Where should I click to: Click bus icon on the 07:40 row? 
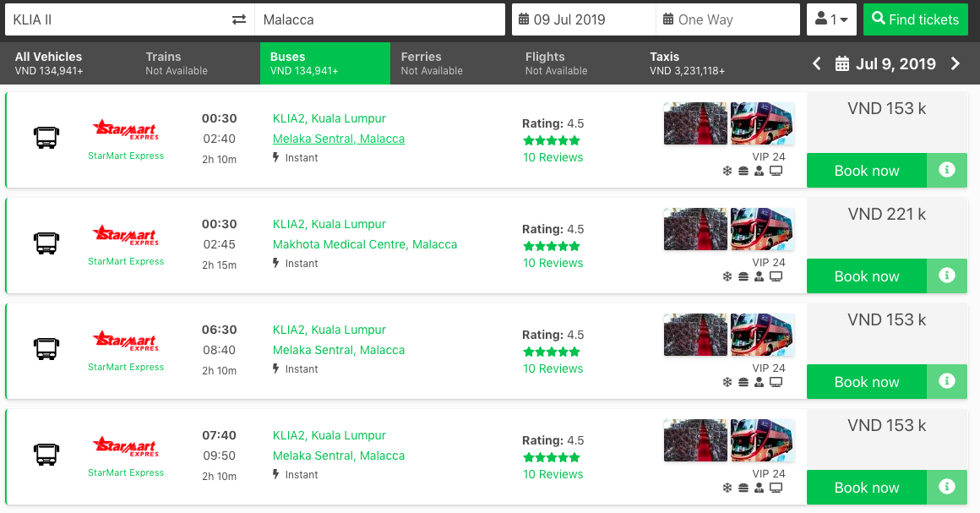(x=46, y=454)
